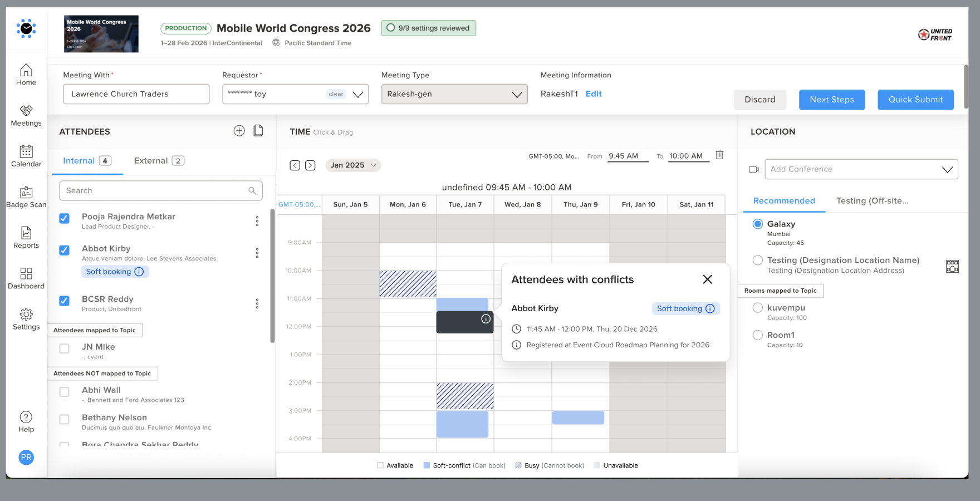Switch to the Testing (Off-site) location tab
This screenshot has width=980, height=501.
(x=872, y=201)
